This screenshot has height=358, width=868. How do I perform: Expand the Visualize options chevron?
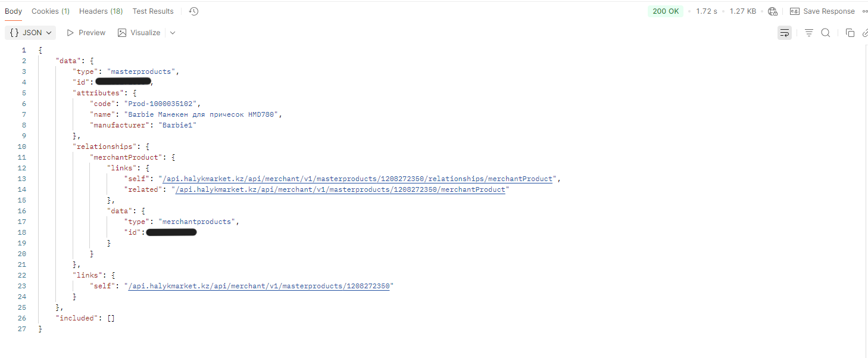click(x=173, y=33)
